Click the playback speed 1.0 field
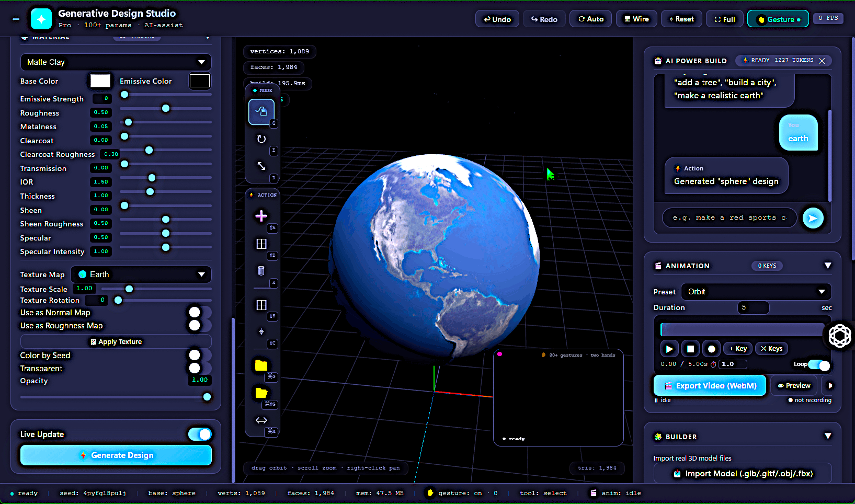This screenshot has height=504, width=855. [x=733, y=364]
